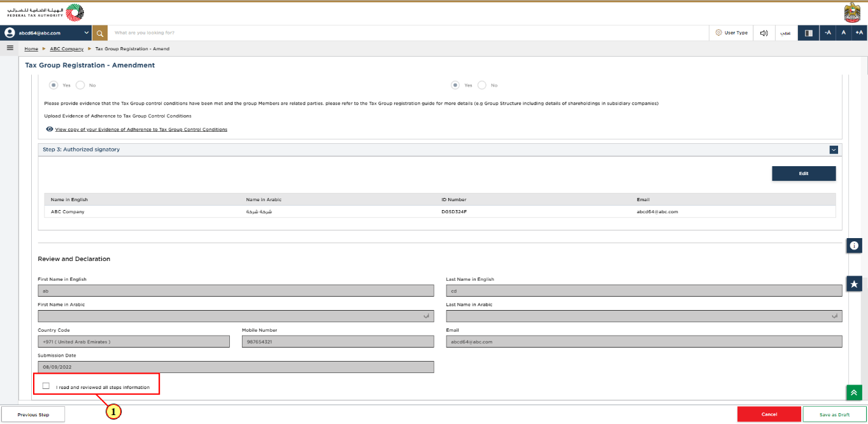Increase font size with +A
The width and height of the screenshot is (868, 424).
[x=859, y=32]
